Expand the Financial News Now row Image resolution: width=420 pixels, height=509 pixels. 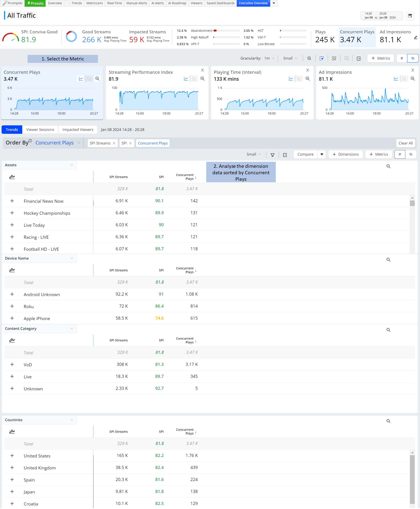(12, 201)
